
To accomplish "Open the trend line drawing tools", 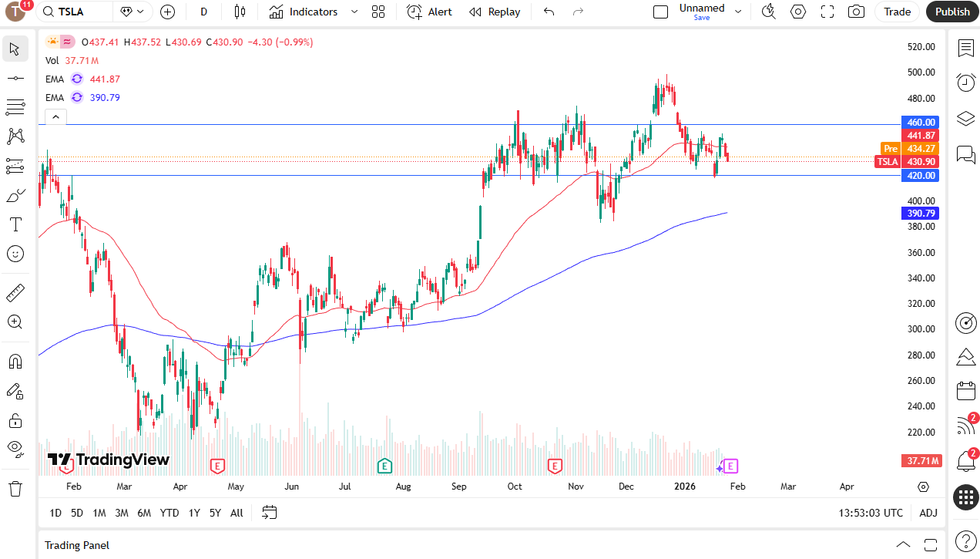I will click(x=15, y=78).
